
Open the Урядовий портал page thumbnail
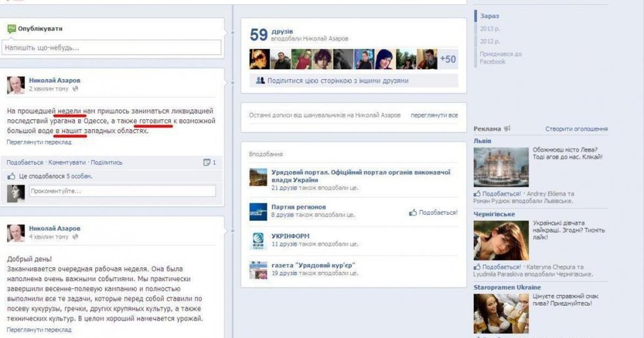point(258,177)
